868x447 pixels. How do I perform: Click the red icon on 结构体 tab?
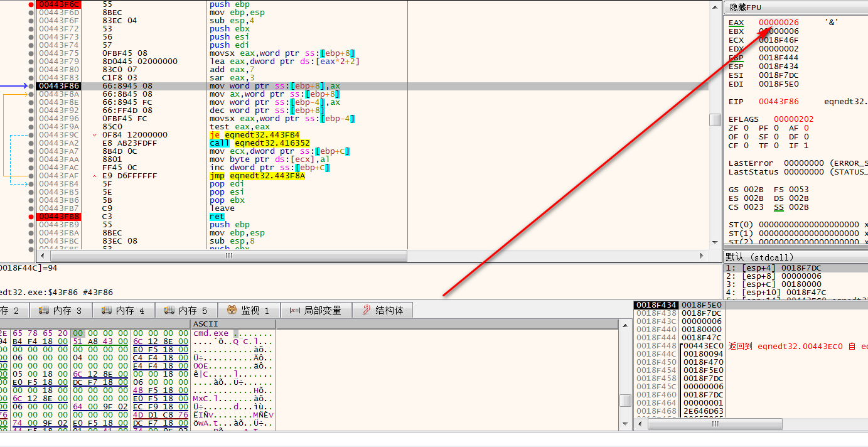tap(365, 310)
